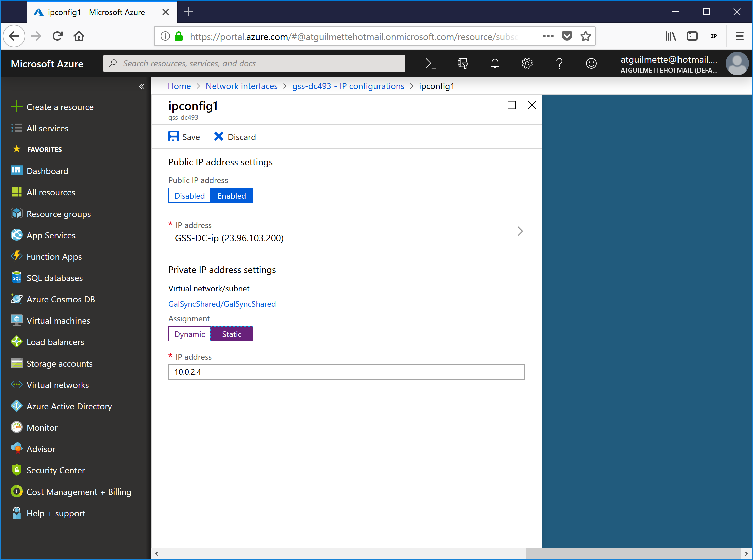Viewport: 753px width, 560px height.
Task: Open Firefox page actions three-dot menu
Action: coord(548,36)
